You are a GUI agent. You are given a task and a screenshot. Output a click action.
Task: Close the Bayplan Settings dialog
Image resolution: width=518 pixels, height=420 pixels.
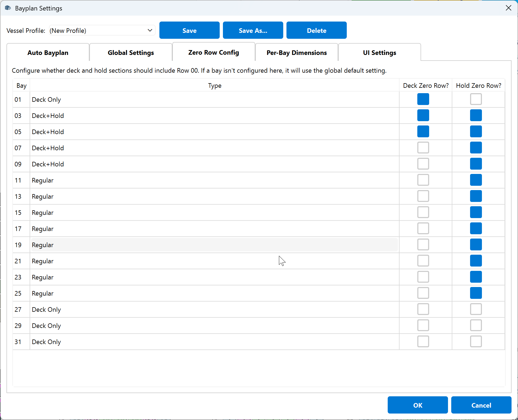click(x=508, y=8)
